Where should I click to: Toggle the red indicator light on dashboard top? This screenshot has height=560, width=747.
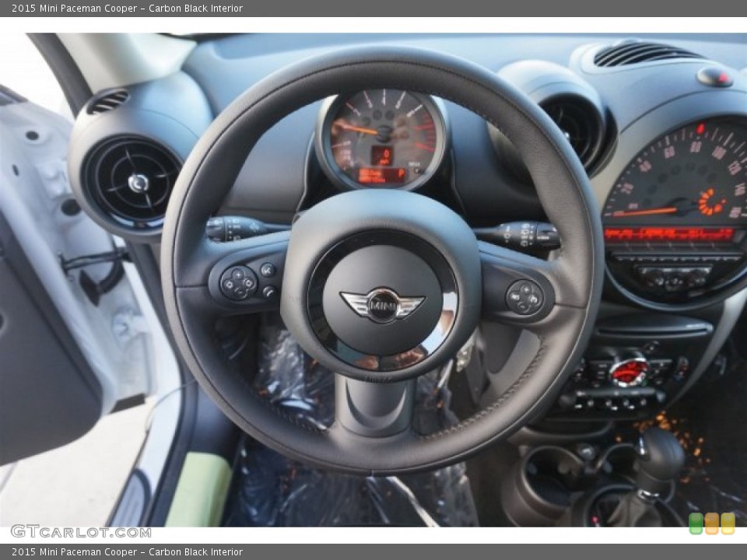tap(714, 77)
